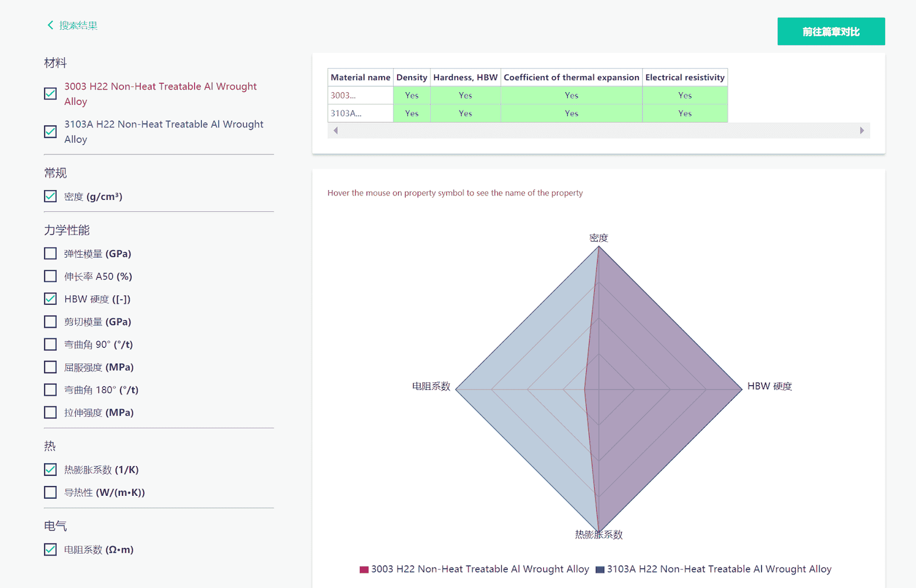Disable the 密度 (g/cm³) property
The width and height of the screenshot is (916, 588).
(x=50, y=196)
